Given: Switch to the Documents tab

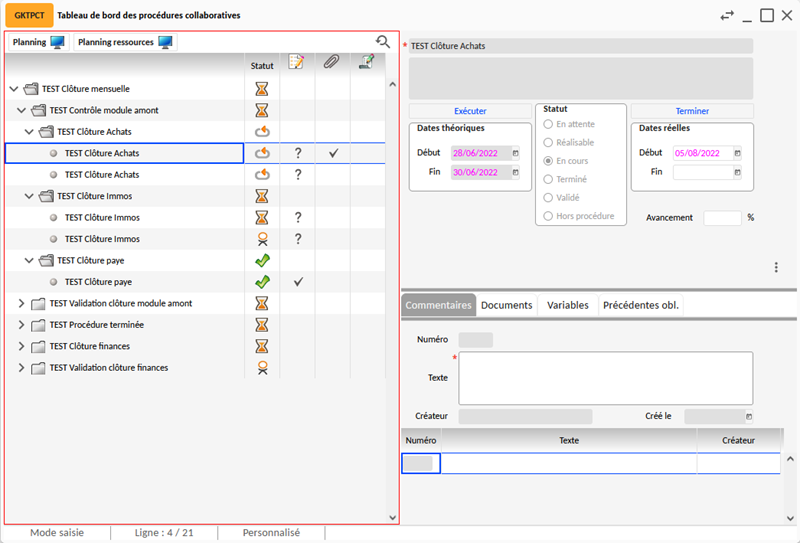Looking at the screenshot, I should [x=506, y=305].
